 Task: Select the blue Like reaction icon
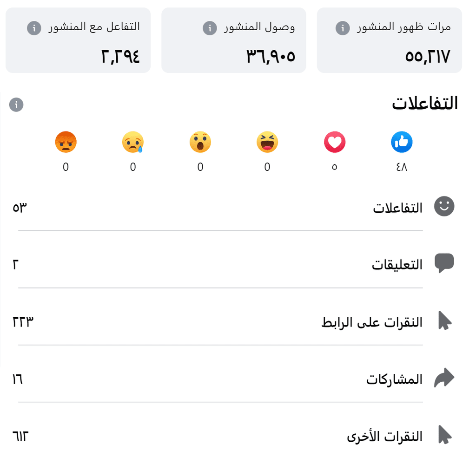click(x=402, y=142)
